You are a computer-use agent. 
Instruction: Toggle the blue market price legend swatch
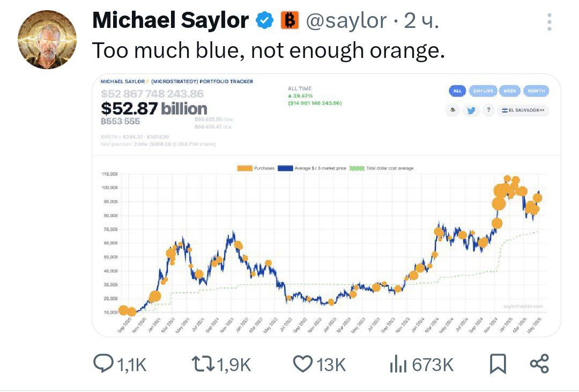[285, 168]
